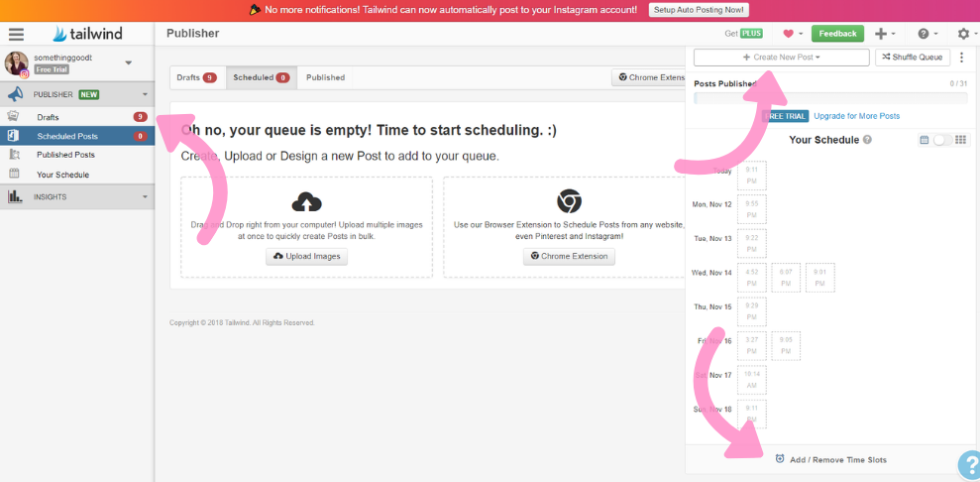
Task: Open the settings gear dropdown
Action: pos(967,34)
